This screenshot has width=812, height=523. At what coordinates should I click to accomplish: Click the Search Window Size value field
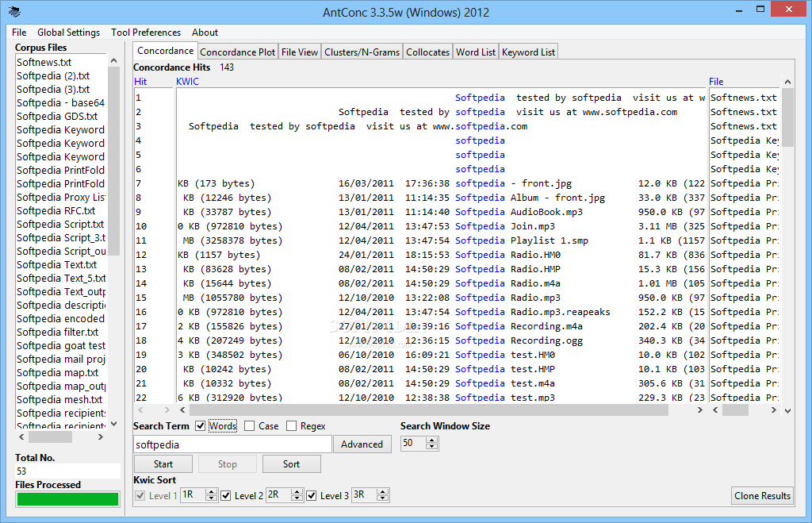tap(413, 443)
